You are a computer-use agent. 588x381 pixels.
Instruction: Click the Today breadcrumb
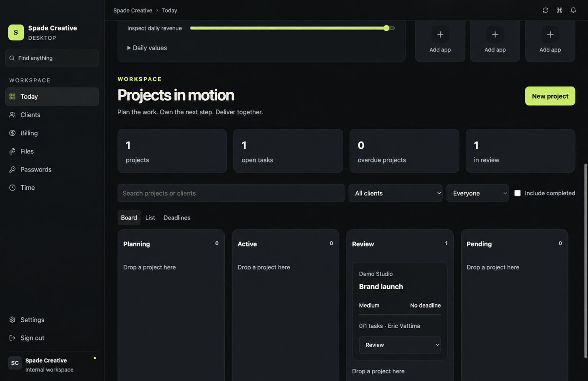tap(169, 10)
